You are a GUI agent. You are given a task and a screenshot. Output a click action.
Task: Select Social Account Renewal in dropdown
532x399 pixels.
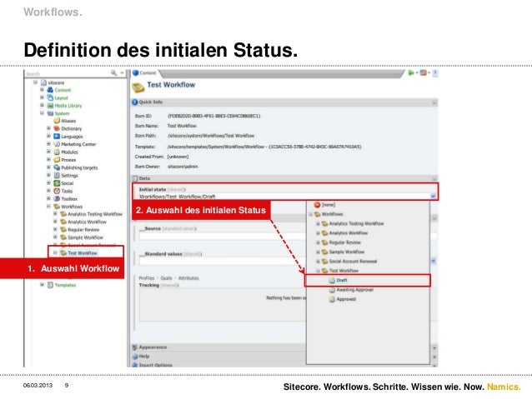pyautogui.click(x=353, y=262)
